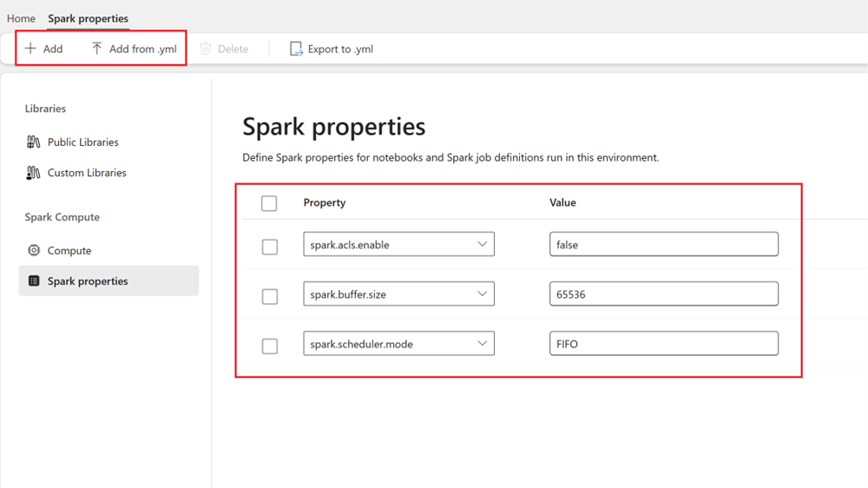Click the value field containing 65536
Screen dimensions: 868x488
click(x=663, y=294)
